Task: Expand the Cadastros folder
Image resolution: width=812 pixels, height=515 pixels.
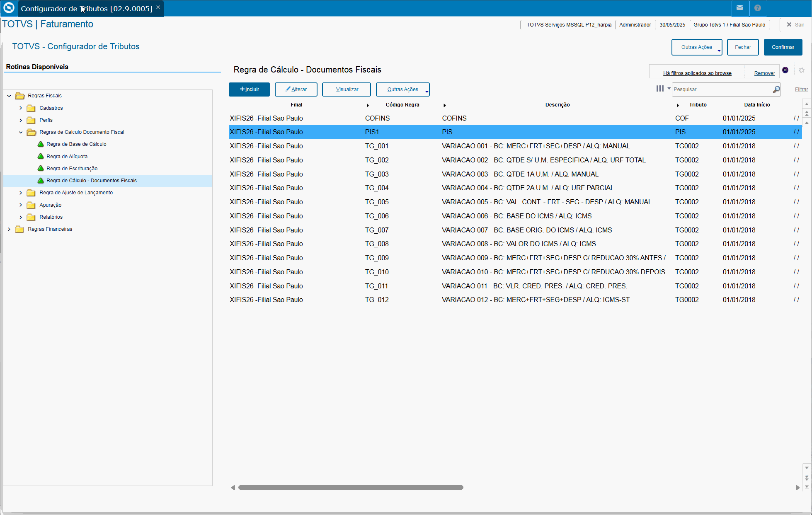Action: pyautogui.click(x=21, y=108)
